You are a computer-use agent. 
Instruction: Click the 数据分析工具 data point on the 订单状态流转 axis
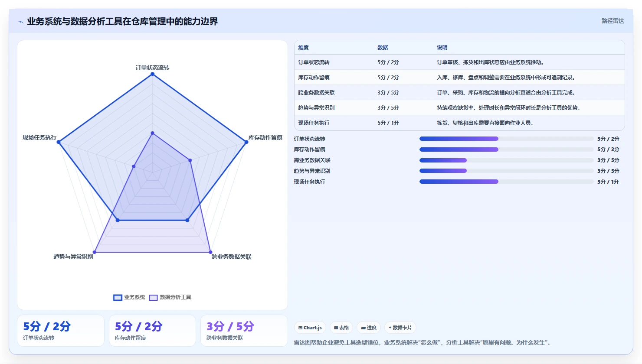coord(152,133)
